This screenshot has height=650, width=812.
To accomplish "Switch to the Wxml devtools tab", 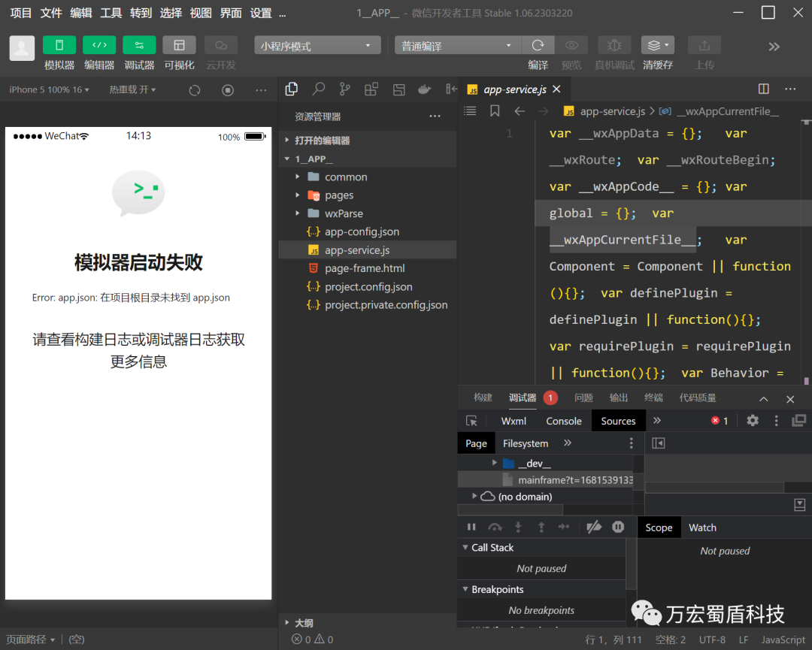I will point(514,421).
